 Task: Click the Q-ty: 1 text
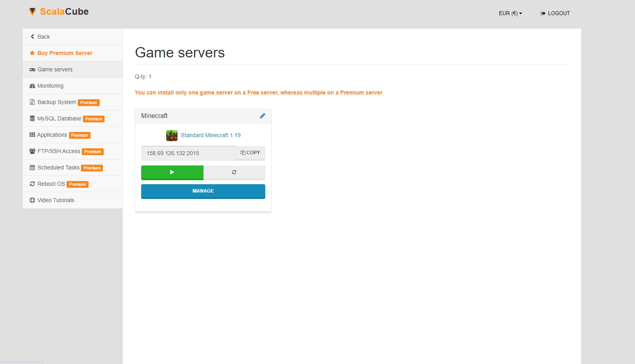tap(143, 77)
